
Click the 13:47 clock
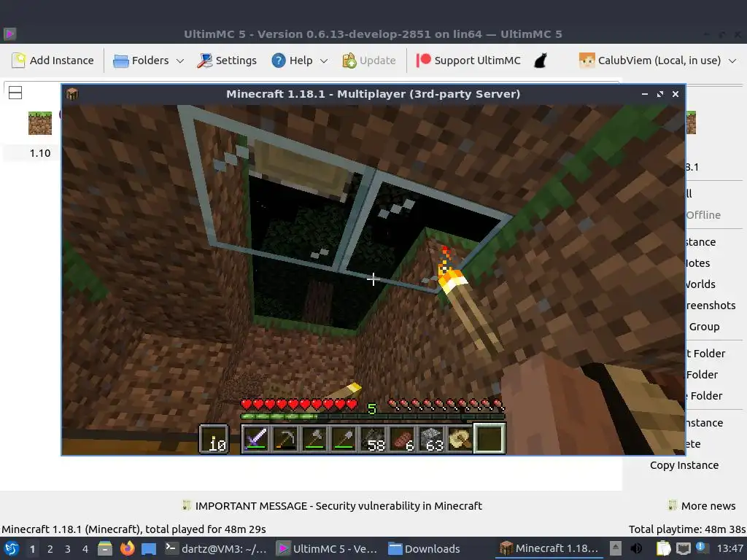click(729, 548)
